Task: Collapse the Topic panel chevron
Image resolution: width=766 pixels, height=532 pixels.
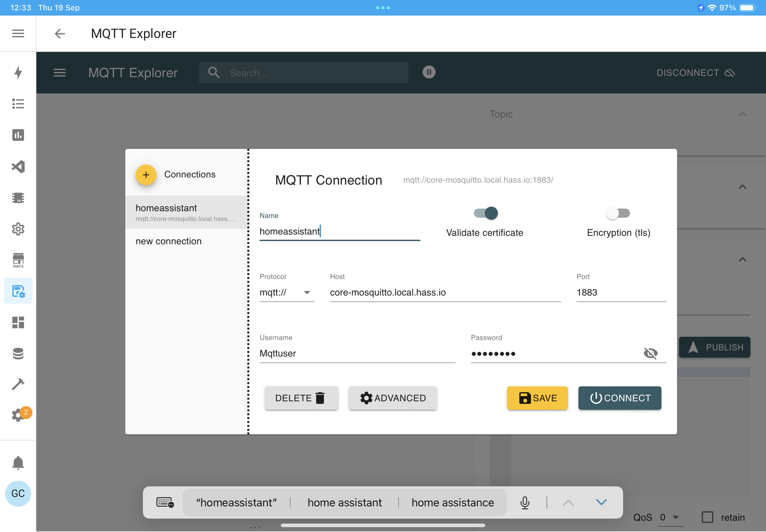Action: point(742,114)
